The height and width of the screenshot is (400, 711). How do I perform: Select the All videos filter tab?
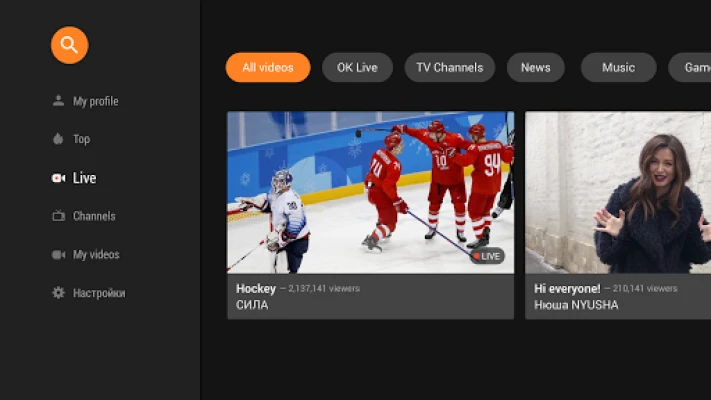tap(268, 68)
